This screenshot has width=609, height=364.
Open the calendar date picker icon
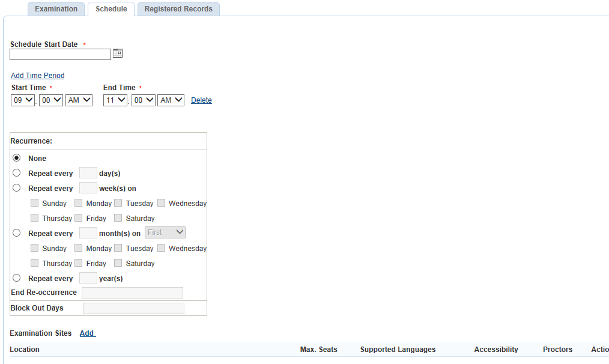coord(118,53)
